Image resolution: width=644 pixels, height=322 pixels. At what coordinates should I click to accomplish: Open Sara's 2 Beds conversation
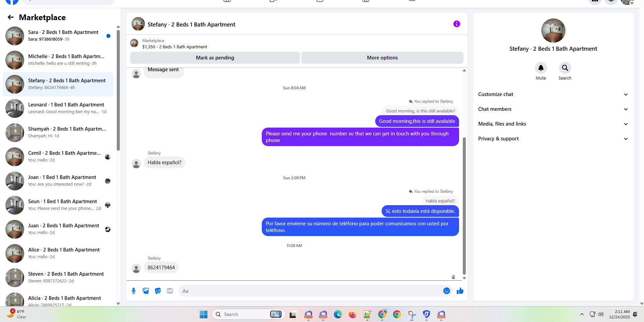58,36
